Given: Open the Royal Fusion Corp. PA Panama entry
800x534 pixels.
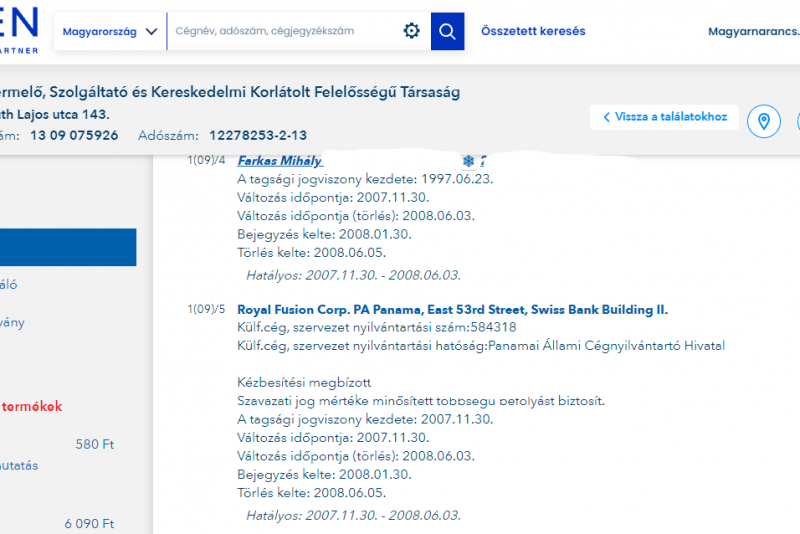Looking at the screenshot, I should (452, 310).
